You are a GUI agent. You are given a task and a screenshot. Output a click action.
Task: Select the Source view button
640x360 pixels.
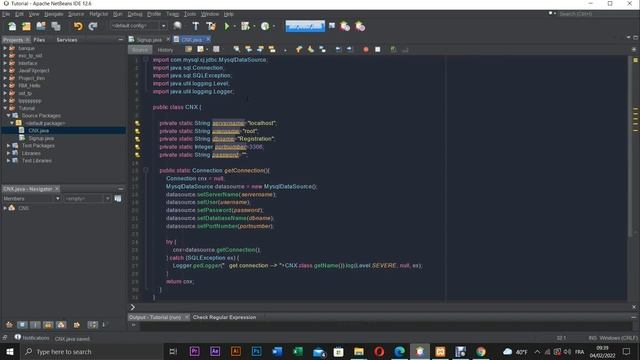[140, 50]
